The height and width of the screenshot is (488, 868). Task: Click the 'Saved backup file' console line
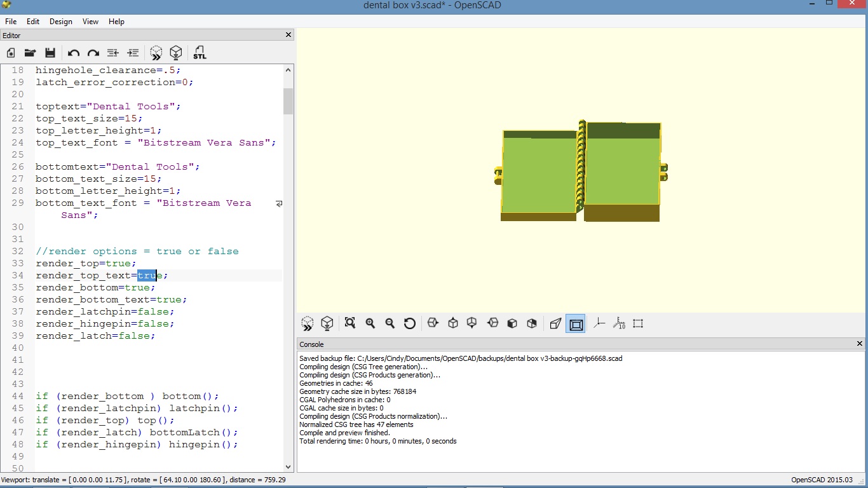click(x=461, y=358)
